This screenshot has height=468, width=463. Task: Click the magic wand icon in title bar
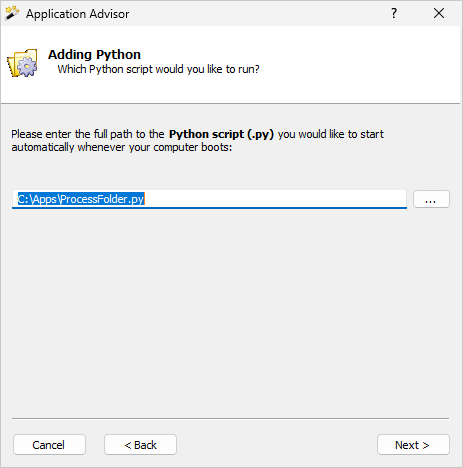pos(12,13)
